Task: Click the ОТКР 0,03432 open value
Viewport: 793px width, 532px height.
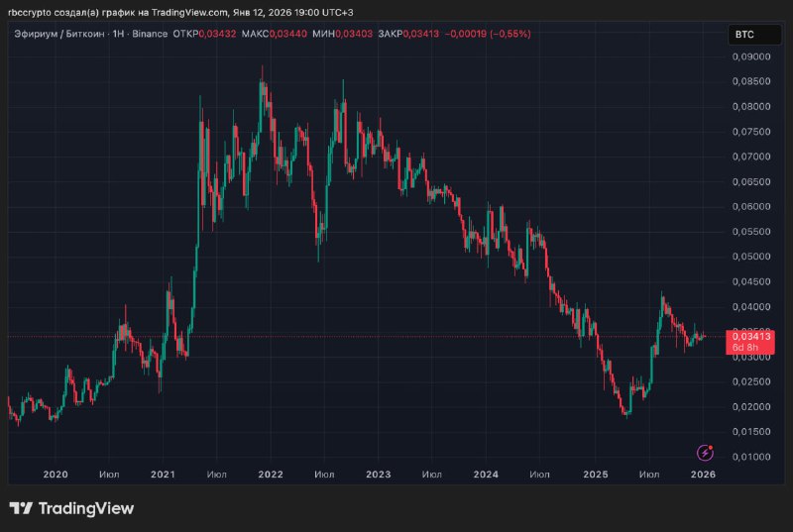Action: [x=217, y=34]
